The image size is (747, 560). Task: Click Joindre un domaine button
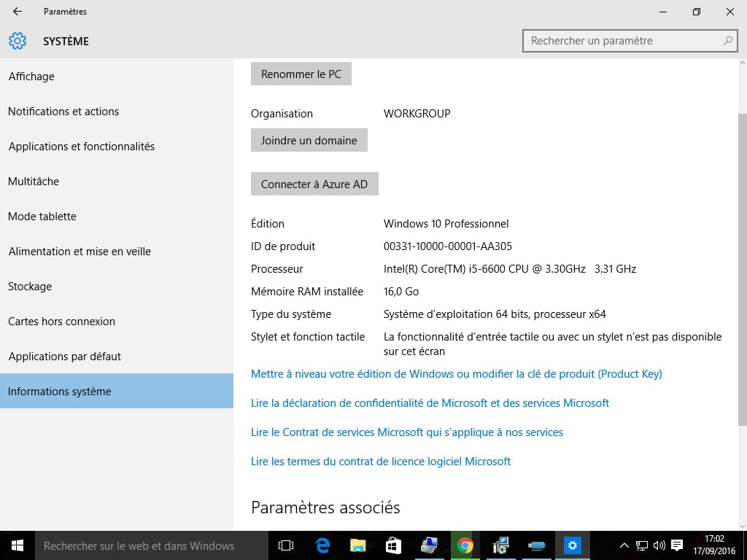[309, 140]
